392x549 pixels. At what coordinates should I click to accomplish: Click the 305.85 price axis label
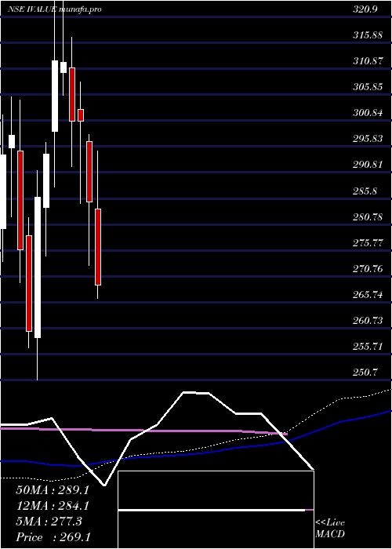pos(368,88)
